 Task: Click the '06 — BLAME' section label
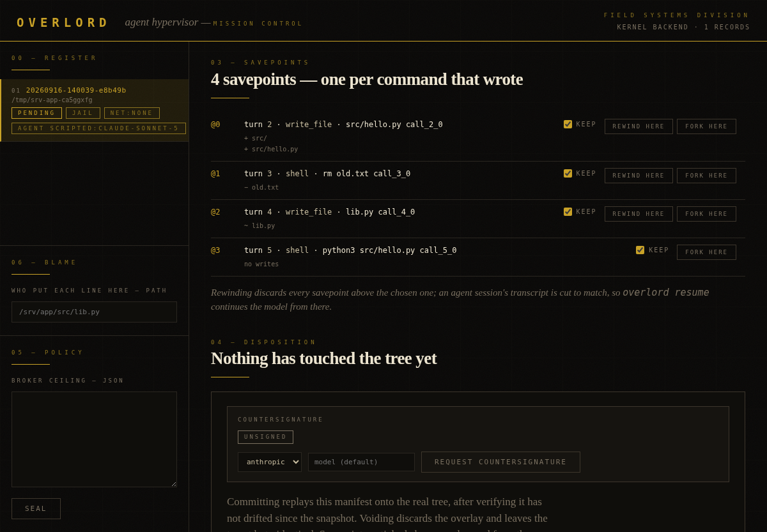[44, 262]
